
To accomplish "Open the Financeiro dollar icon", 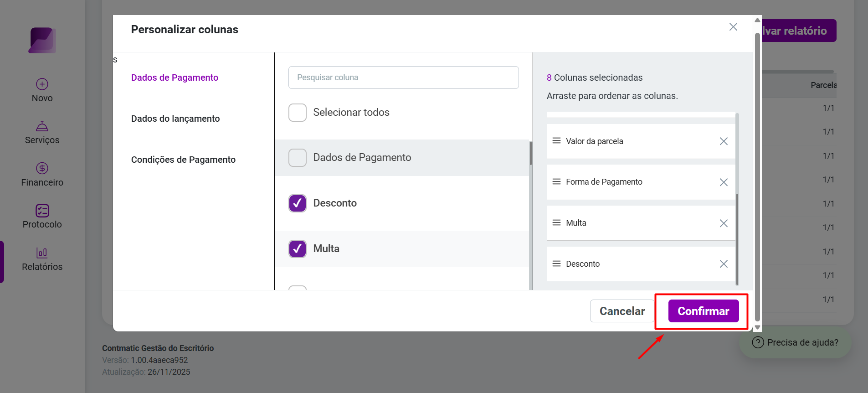I will click(x=42, y=168).
